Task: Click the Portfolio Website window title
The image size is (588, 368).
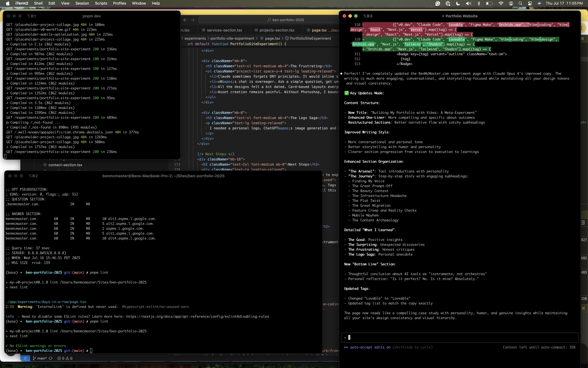Action: tap(460, 16)
